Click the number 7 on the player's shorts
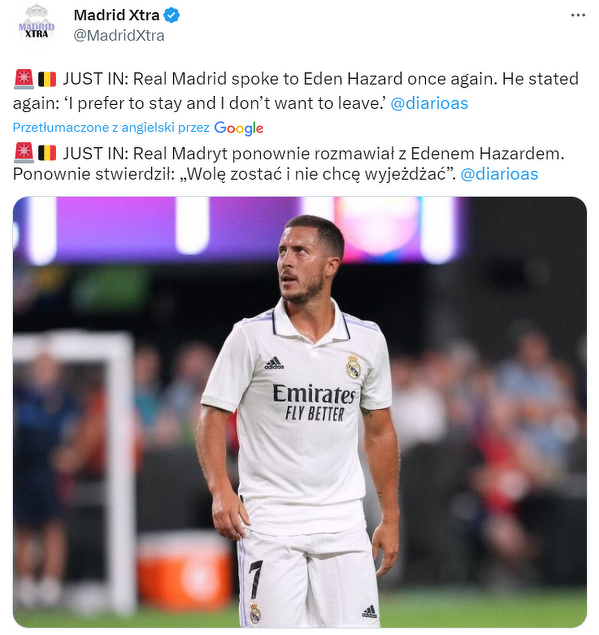Viewport: 599px width, 635px height. 255,579
